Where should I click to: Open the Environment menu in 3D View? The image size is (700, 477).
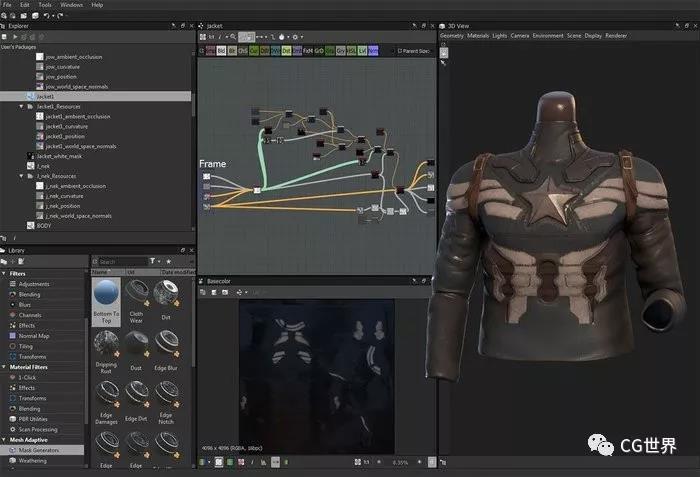pyautogui.click(x=548, y=36)
